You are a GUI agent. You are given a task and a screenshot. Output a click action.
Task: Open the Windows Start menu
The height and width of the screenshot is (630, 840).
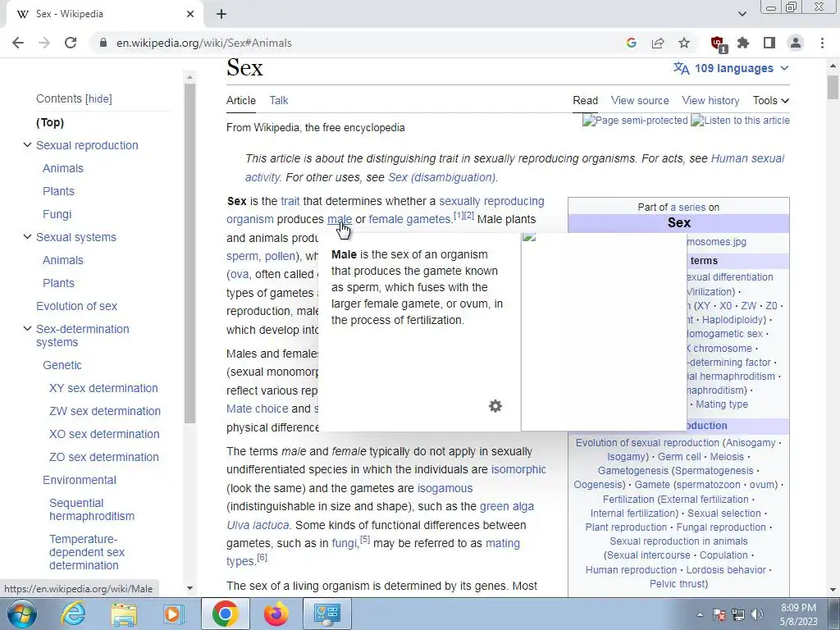click(x=21, y=614)
